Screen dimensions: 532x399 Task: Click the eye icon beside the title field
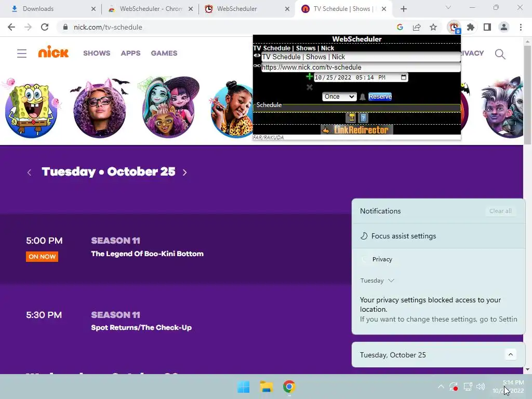click(x=257, y=56)
